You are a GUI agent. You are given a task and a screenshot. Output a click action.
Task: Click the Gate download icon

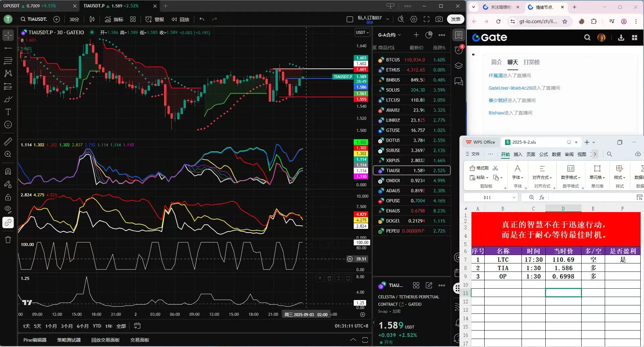(x=621, y=38)
